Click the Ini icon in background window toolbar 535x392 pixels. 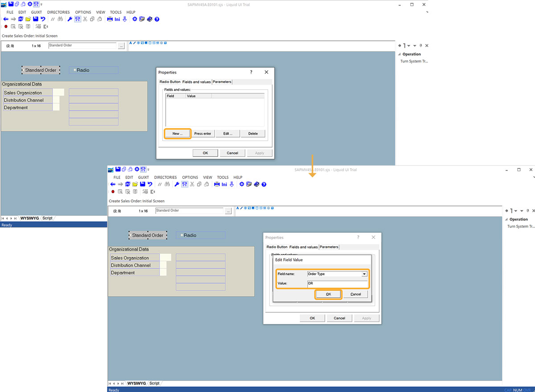click(117, 19)
